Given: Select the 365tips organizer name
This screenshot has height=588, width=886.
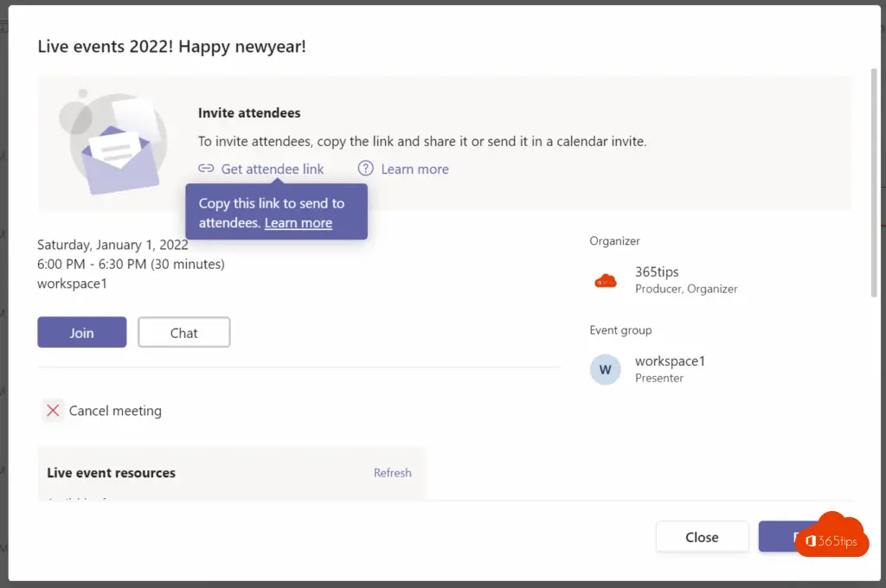Looking at the screenshot, I should pos(657,272).
